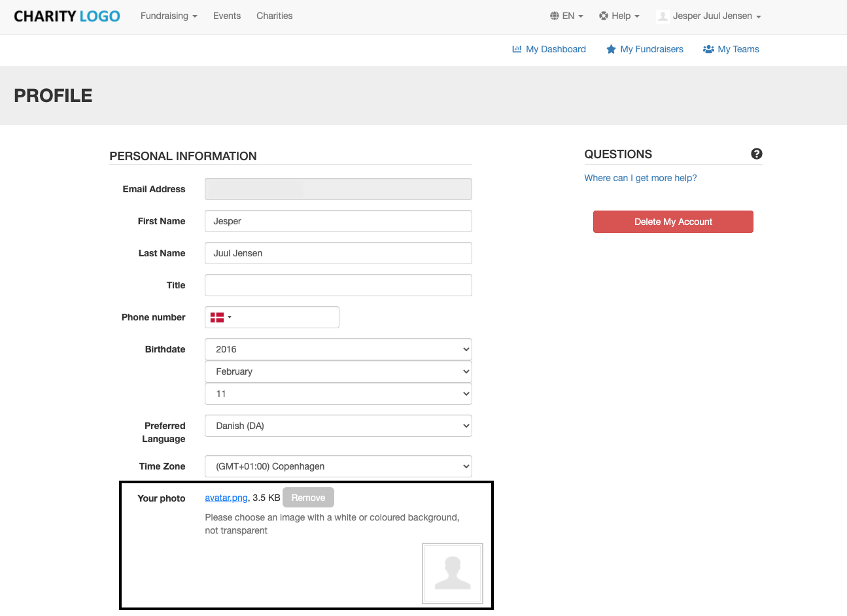
Task: Click the My Dashboard chart icon
Action: [517, 49]
